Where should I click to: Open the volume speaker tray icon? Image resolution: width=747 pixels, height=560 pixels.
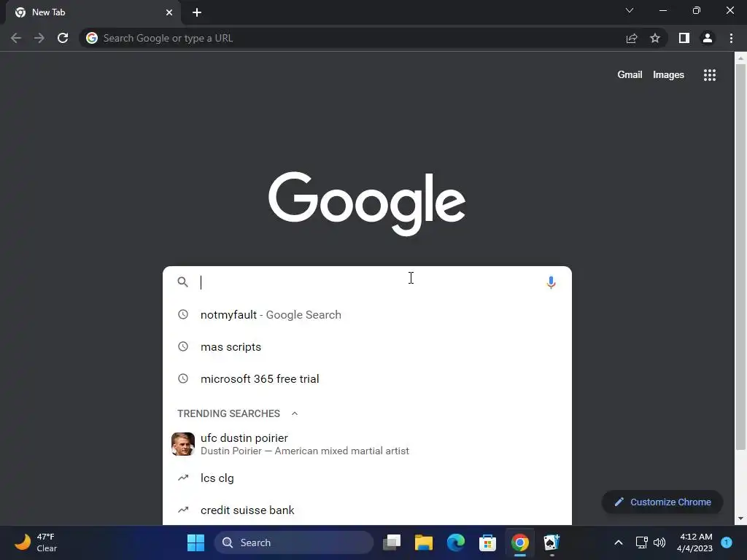tap(659, 542)
